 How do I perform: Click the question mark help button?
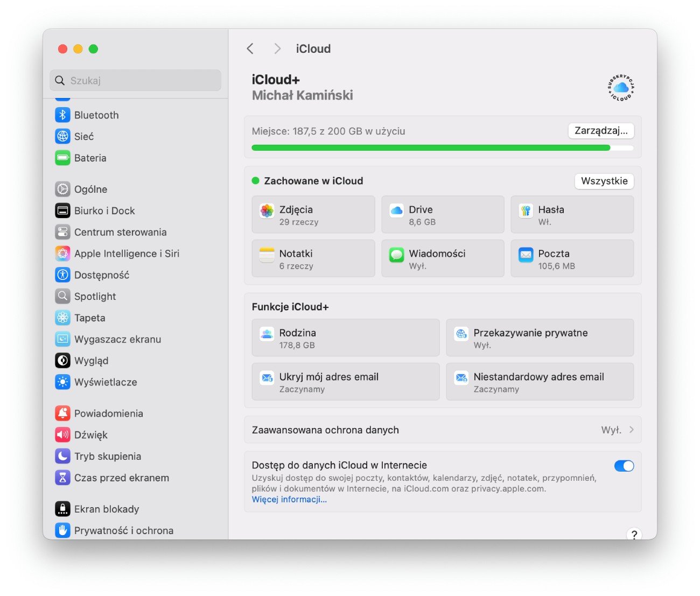coord(634,534)
